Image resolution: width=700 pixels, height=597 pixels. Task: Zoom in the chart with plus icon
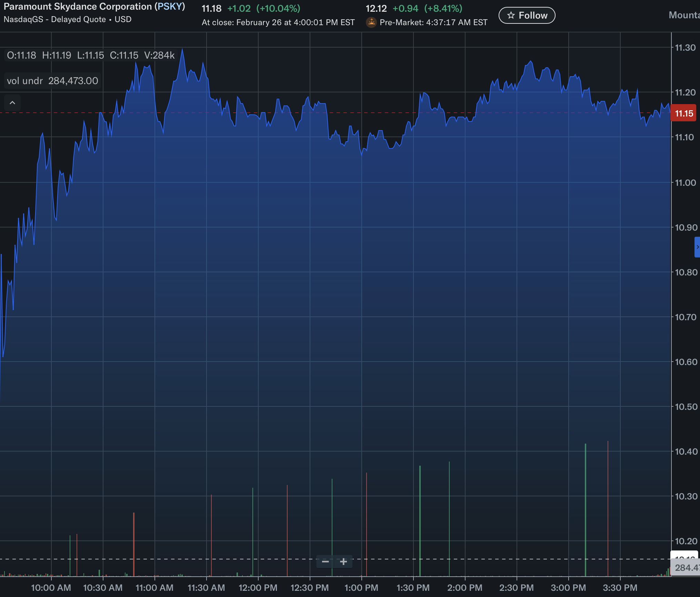343,562
